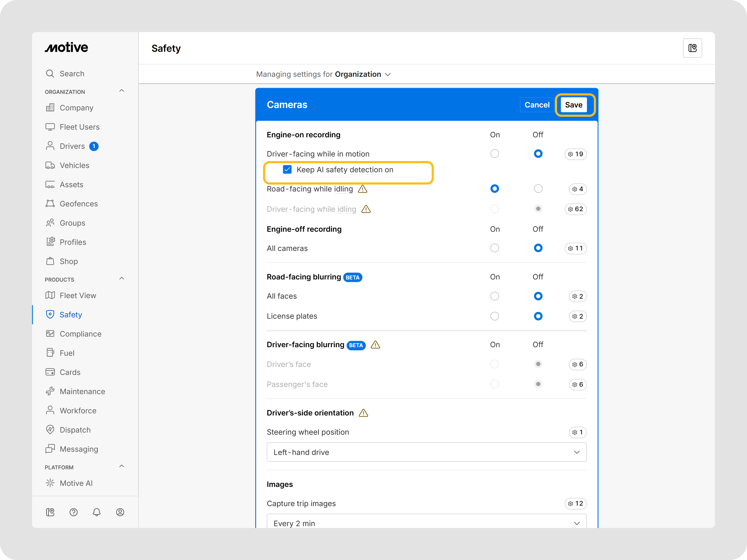Open the Search item in sidebar
Viewport: 747px width, 560px height.
pos(65,74)
